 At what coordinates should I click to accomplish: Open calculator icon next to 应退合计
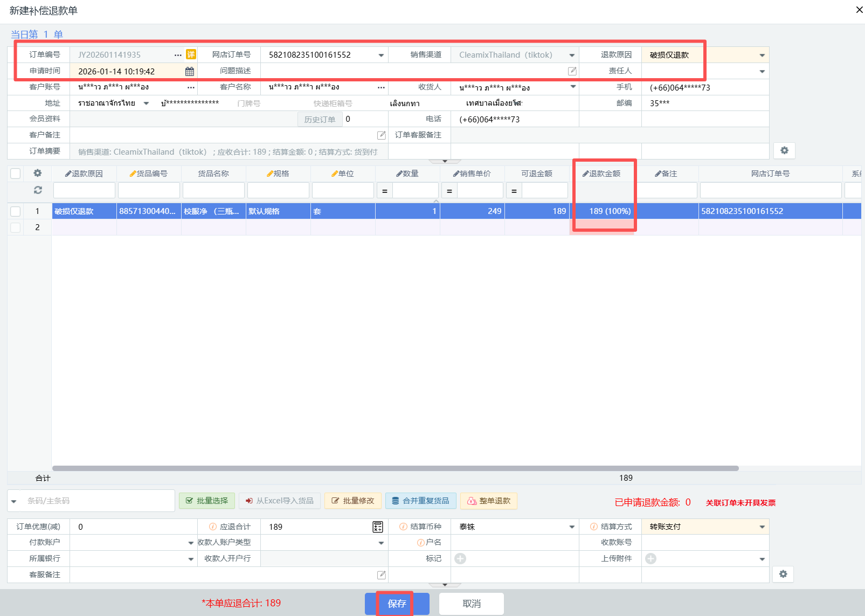[378, 527]
